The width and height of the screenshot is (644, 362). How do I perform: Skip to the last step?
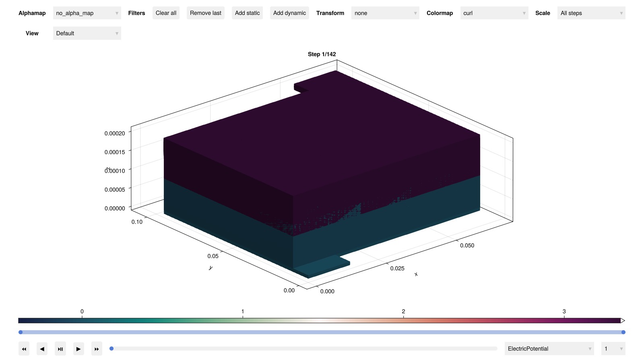(x=97, y=349)
